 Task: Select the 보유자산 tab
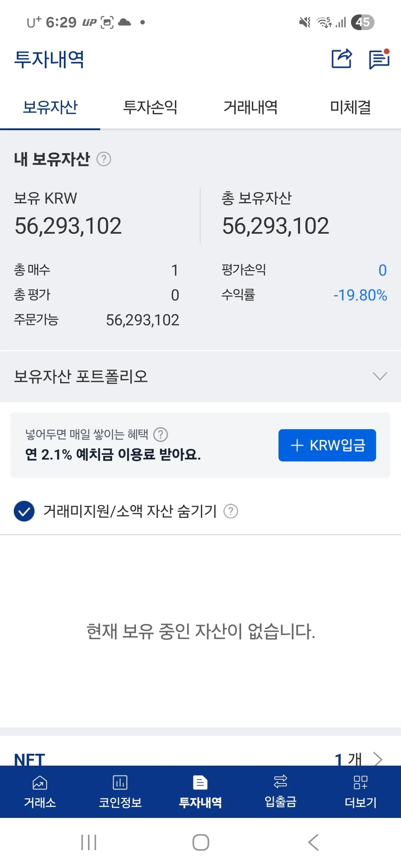point(50,108)
